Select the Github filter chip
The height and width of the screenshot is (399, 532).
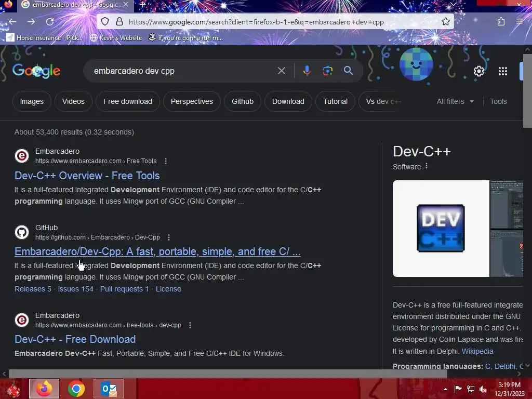click(243, 101)
